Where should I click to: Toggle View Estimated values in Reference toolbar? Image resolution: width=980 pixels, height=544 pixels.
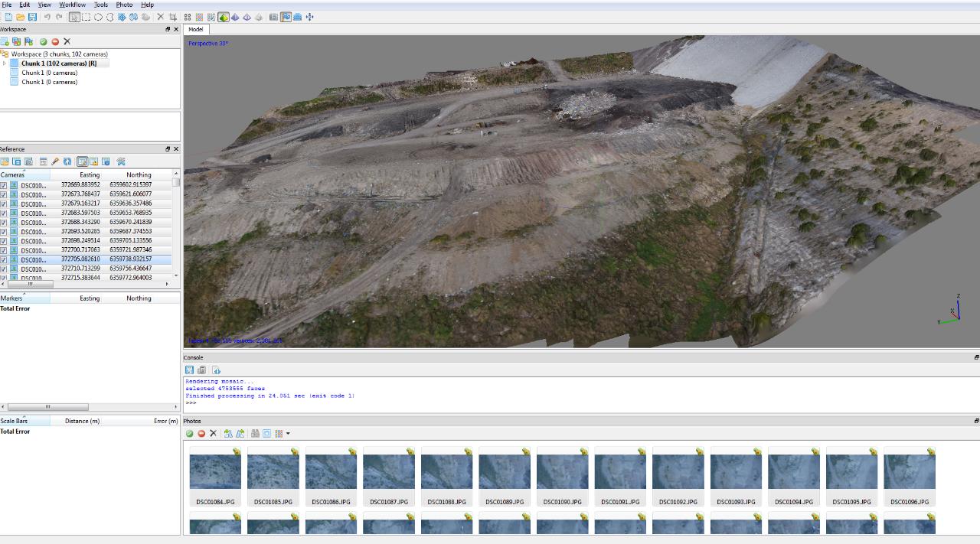[x=81, y=161]
